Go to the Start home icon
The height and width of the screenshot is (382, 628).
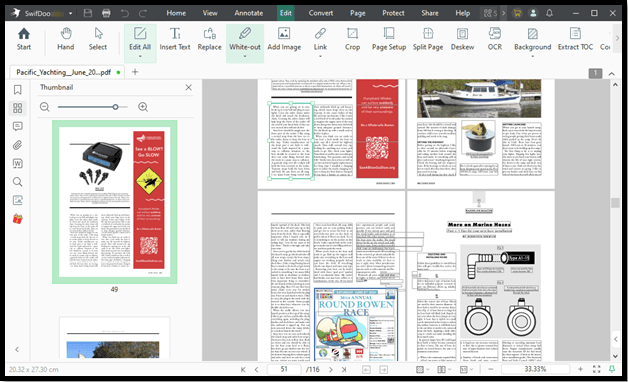(x=24, y=39)
